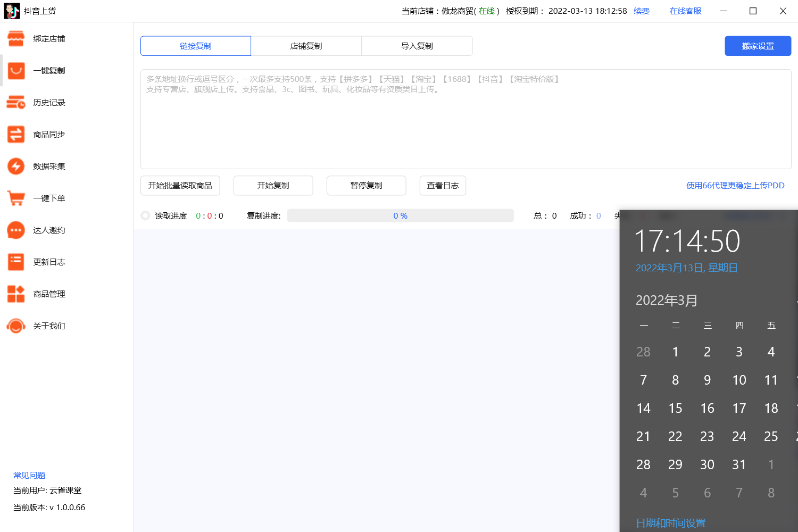Click the 复制进度 progress bar

coord(400,216)
